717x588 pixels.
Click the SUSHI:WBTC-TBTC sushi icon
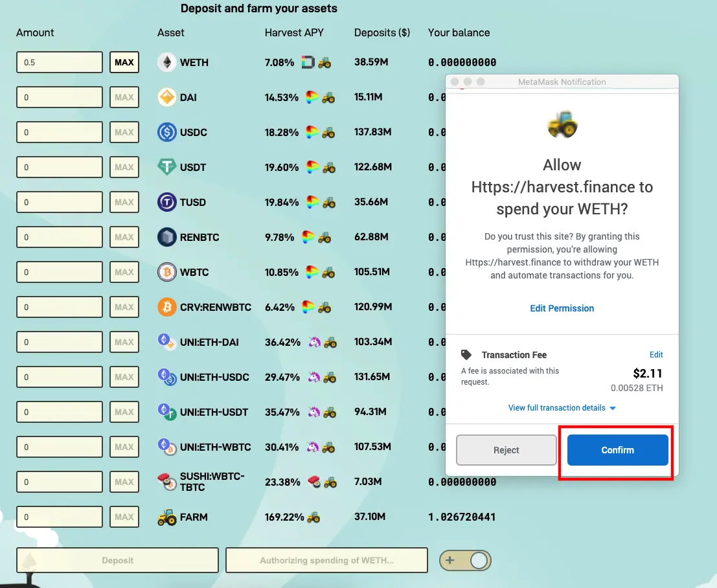point(167,481)
